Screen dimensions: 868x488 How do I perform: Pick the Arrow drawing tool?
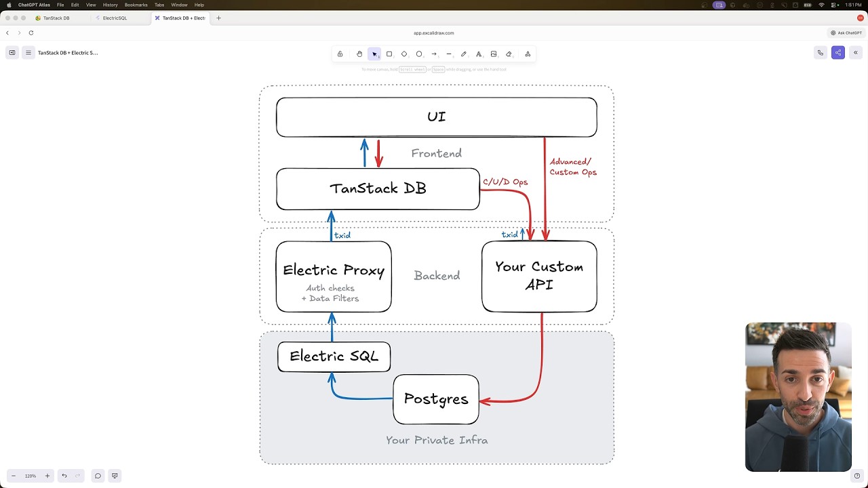(x=434, y=54)
